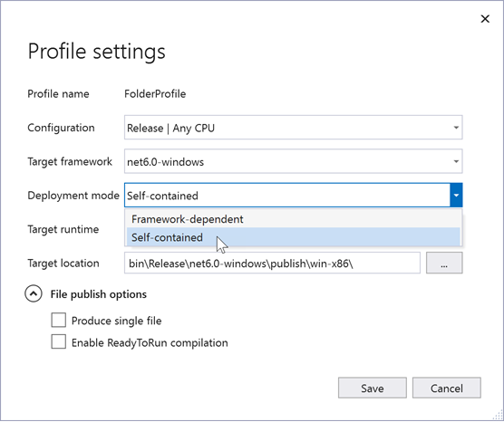Click the Produce single file label
504x422 pixels.
coord(116,321)
